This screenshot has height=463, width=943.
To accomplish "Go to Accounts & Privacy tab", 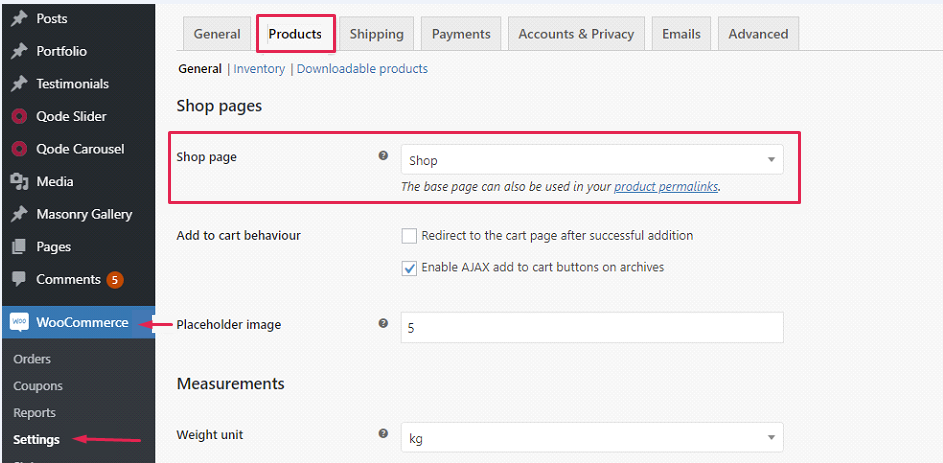I will pyautogui.click(x=576, y=34).
